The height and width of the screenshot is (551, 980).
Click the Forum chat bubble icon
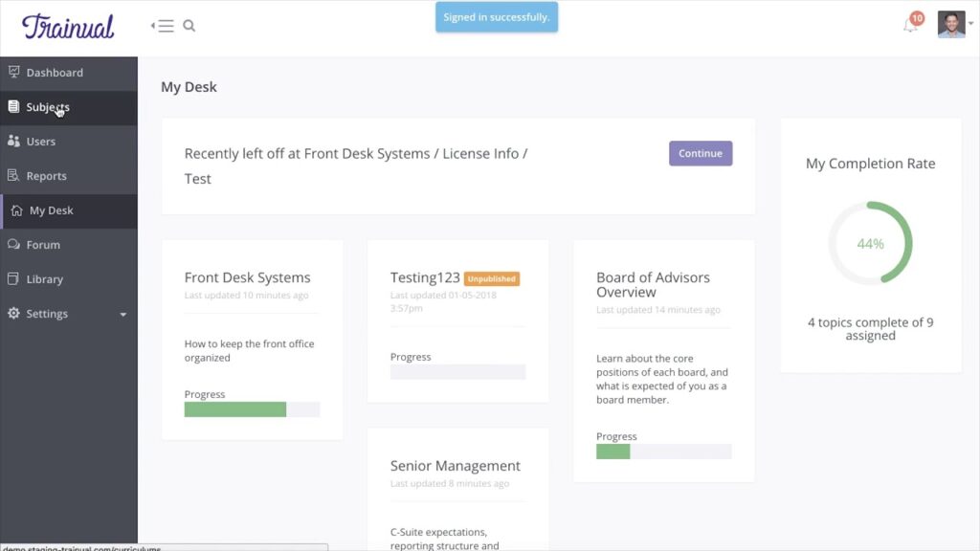coord(13,244)
